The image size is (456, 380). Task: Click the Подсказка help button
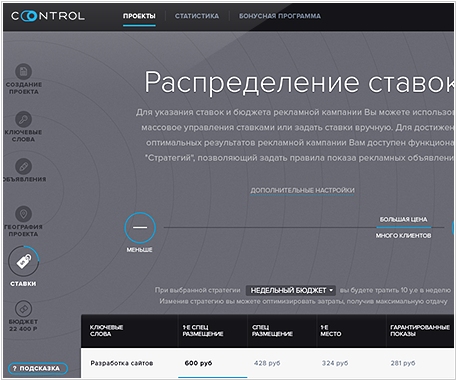point(37,368)
